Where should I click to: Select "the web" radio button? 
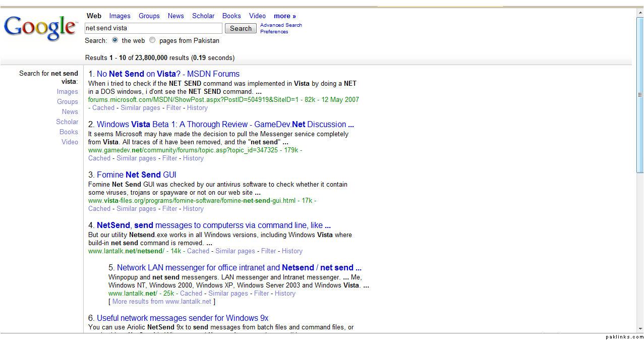point(115,40)
